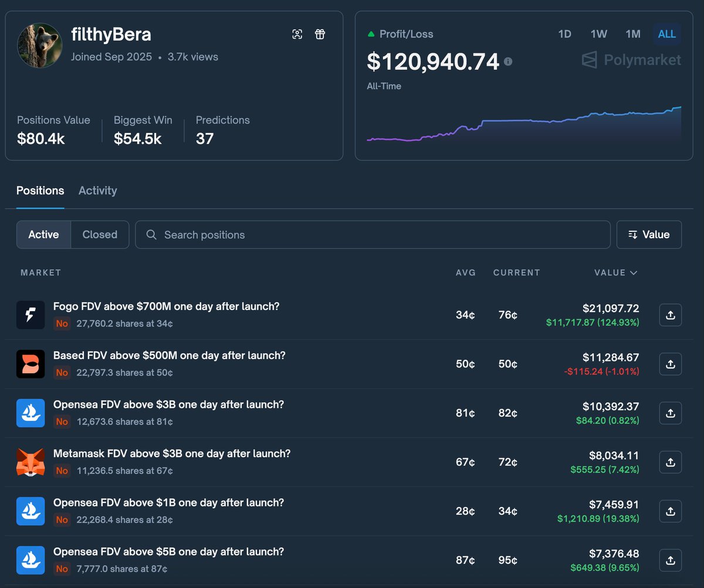Viewport: 704px width, 588px height.
Task: Focus the Search positions field
Action: pos(373,235)
